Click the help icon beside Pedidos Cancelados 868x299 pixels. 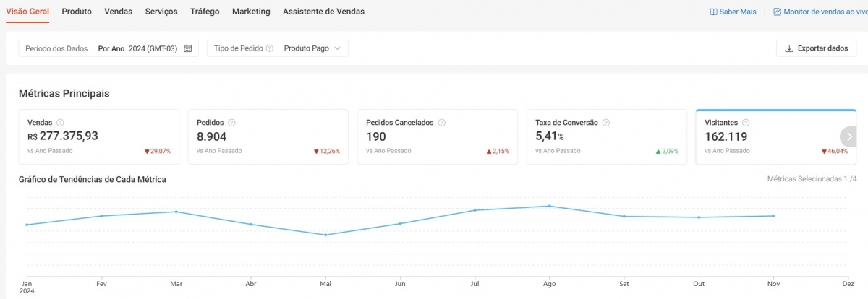(x=441, y=123)
